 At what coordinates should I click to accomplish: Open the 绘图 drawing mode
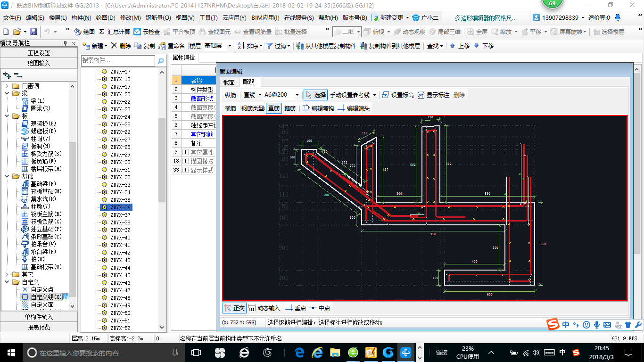pos(84,32)
